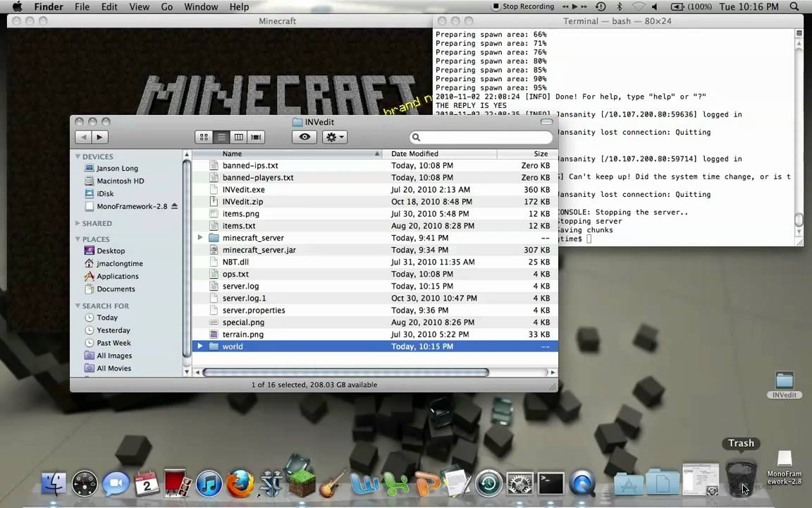Click the Quick Look eye button
The height and width of the screenshot is (508, 812).
(304, 138)
